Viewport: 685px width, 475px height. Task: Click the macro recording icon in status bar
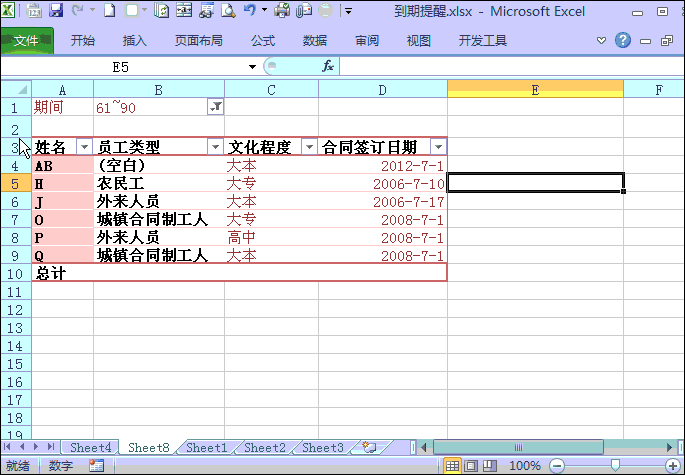coord(96,465)
